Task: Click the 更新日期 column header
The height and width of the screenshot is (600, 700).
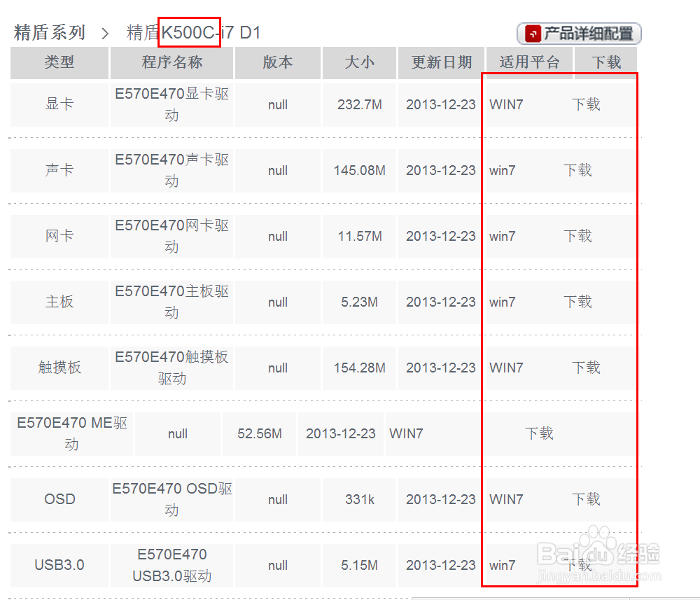Action: pyautogui.click(x=441, y=62)
